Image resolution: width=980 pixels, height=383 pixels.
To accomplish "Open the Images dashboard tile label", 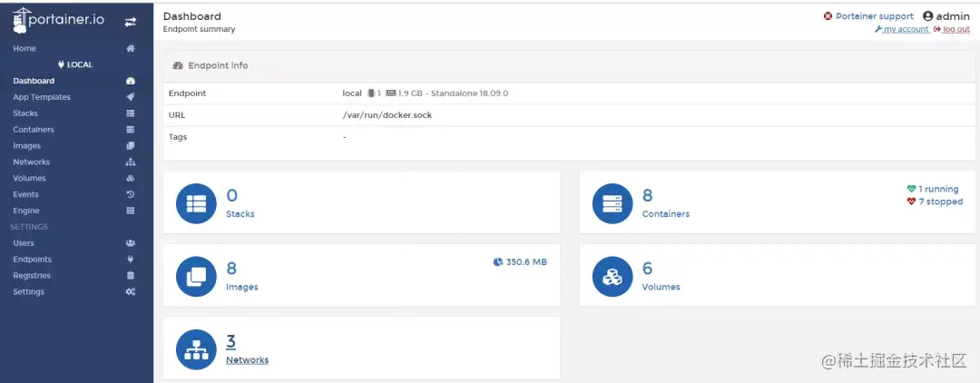I will [x=242, y=287].
